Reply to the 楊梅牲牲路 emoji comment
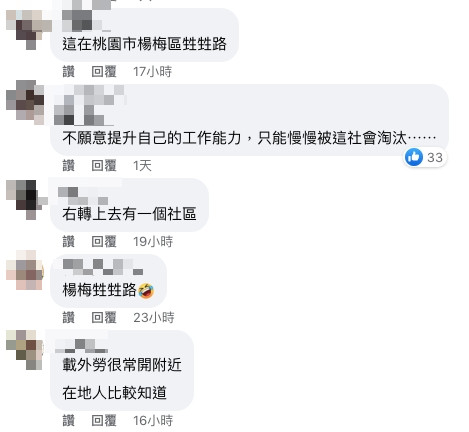This screenshot has height=432, width=469. coord(104,317)
